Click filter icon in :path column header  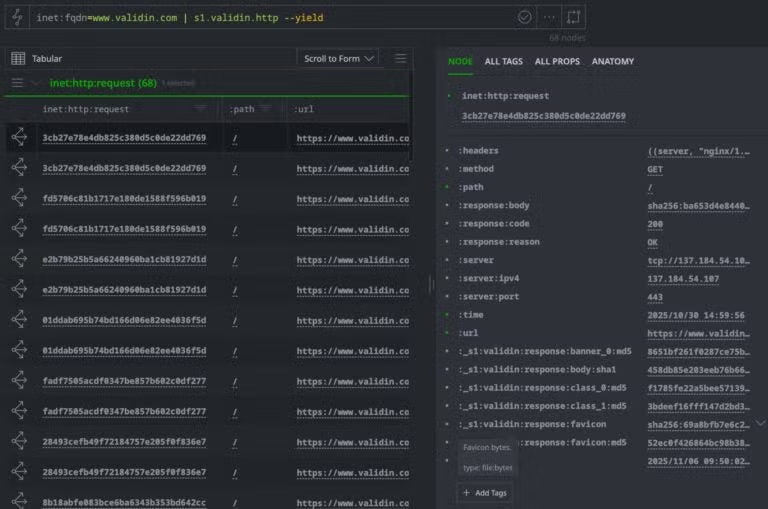[265, 108]
